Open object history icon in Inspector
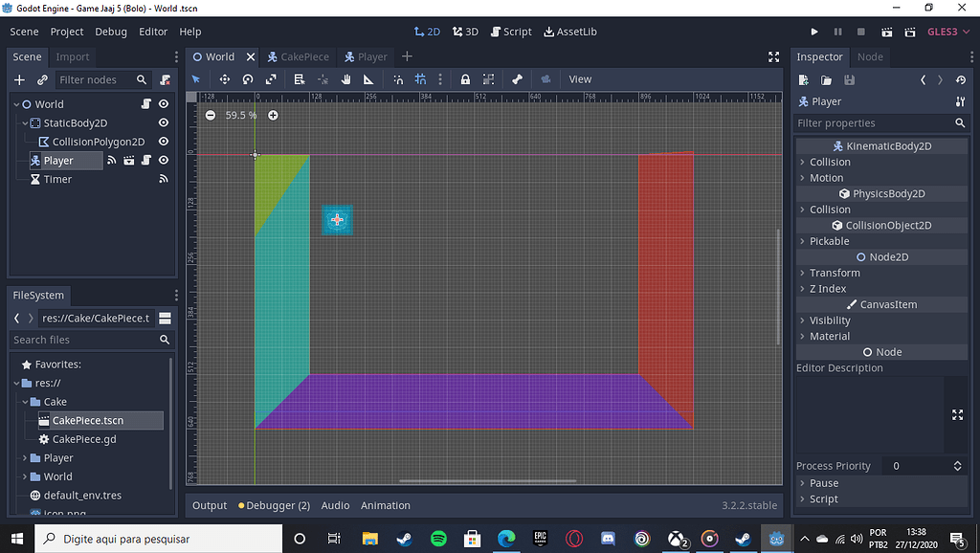 click(961, 80)
